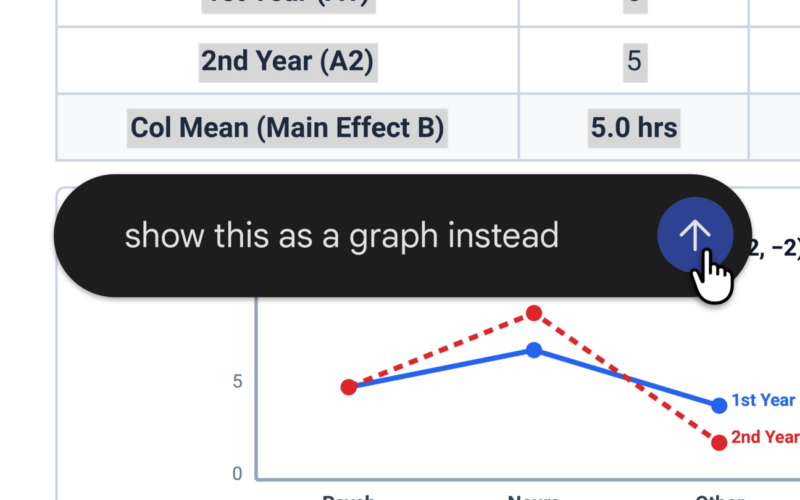Click the '1st Year' series label
The width and height of the screenshot is (800, 500).
tap(763, 401)
